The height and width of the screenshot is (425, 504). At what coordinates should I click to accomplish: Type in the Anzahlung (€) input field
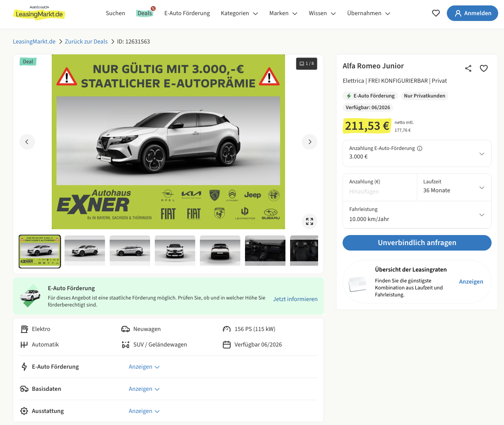tap(380, 191)
